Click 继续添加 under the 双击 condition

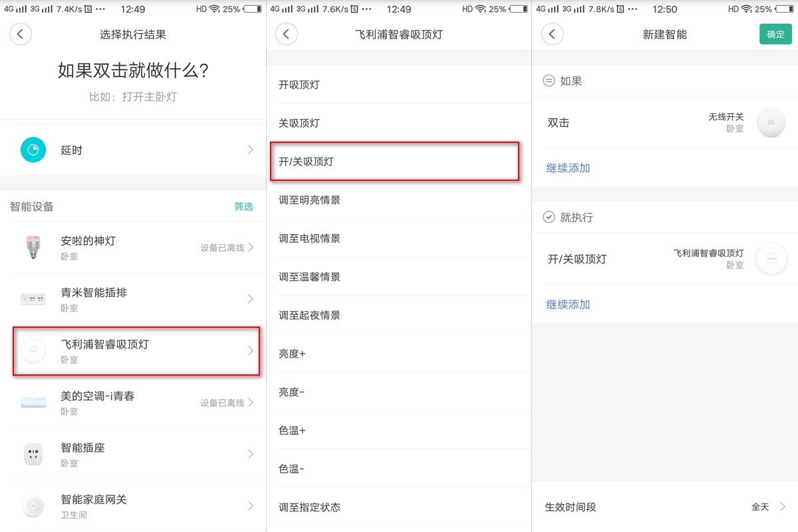567,168
